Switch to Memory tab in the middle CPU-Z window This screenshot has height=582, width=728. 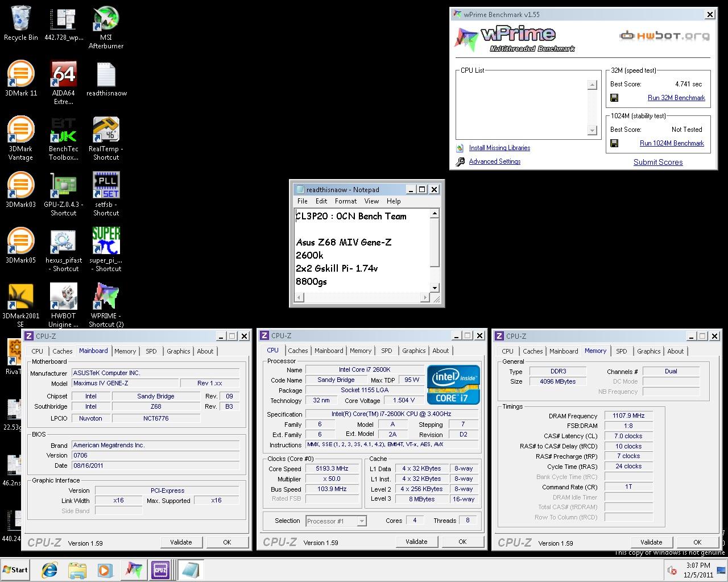pyautogui.click(x=361, y=351)
